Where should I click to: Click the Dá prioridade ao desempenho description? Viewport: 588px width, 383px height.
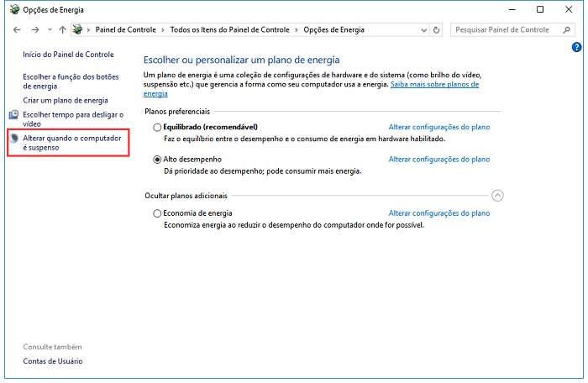click(262, 171)
